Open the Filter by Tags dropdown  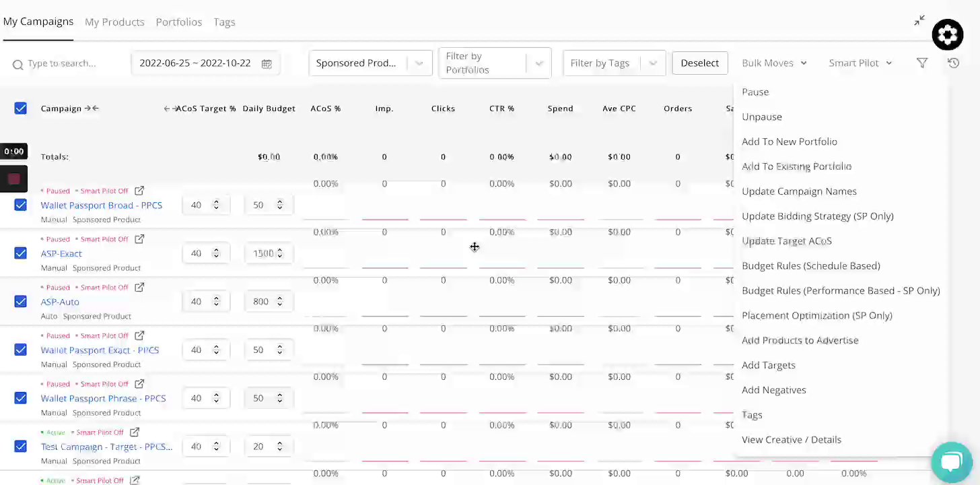click(x=614, y=63)
